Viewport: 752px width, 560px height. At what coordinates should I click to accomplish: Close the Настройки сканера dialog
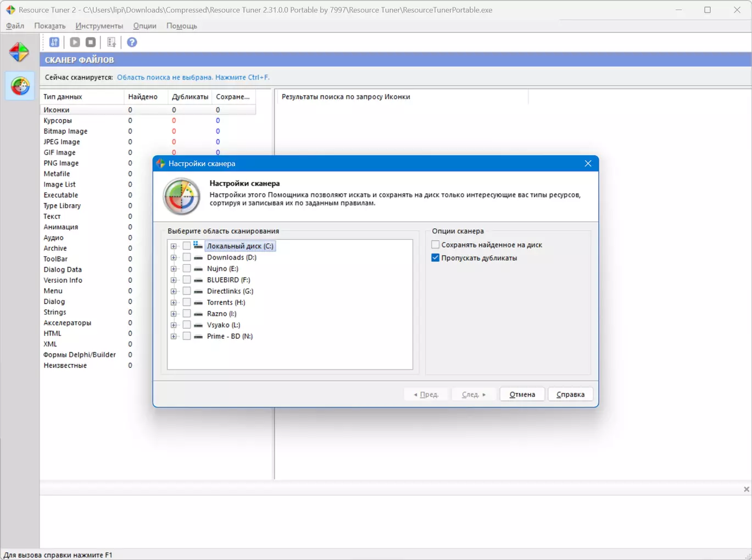[588, 164]
